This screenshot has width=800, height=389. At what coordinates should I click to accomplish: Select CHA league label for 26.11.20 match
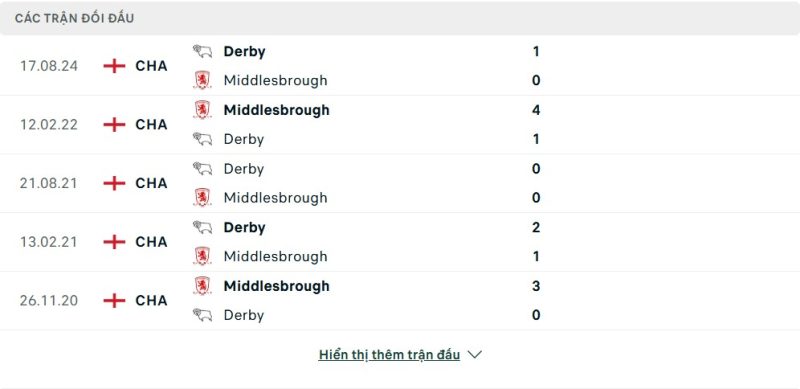coord(152,300)
